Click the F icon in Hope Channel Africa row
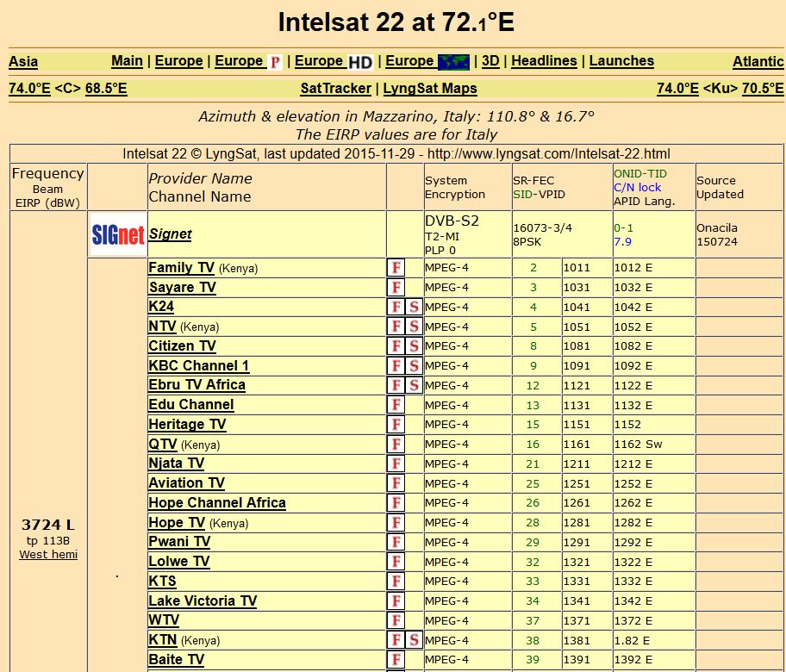This screenshot has height=672, width=786. tap(396, 502)
